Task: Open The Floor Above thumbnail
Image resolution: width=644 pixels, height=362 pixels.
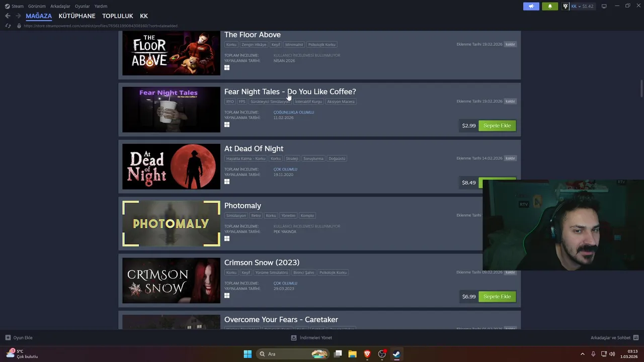Action: [x=171, y=53]
